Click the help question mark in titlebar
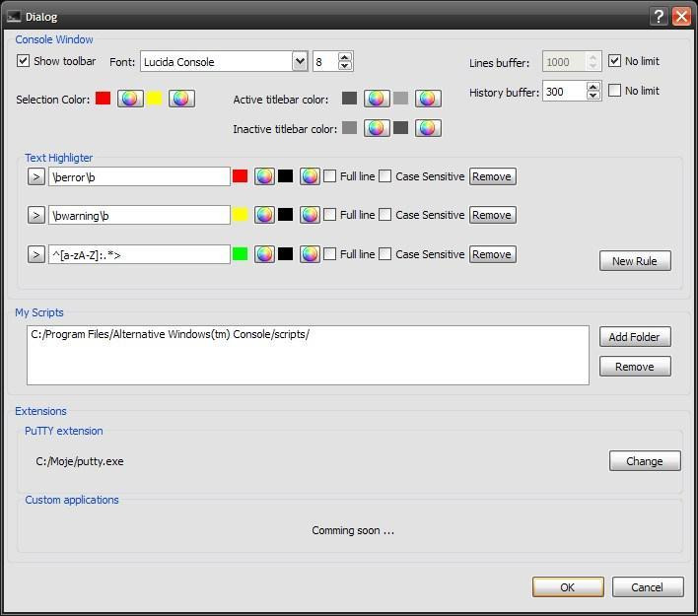Image resolution: width=698 pixels, height=616 pixels. coord(659,17)
